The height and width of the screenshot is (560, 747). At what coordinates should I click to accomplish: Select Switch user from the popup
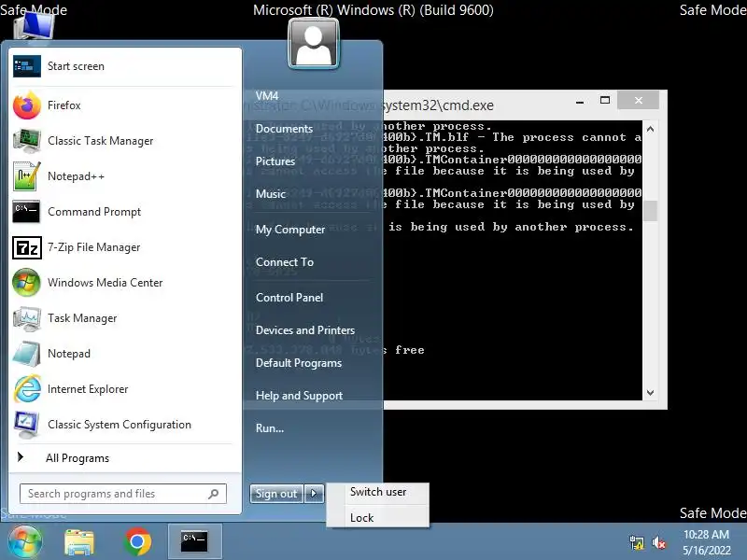click(x=378, y=492)
